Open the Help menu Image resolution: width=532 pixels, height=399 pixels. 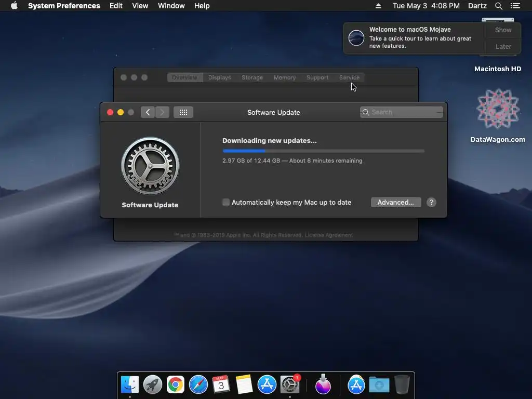[202, 6]
